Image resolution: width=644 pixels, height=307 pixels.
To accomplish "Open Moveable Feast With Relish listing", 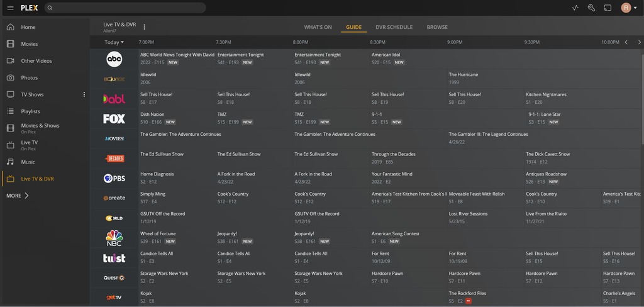I will pyautogui.click(x=486, y=198).
